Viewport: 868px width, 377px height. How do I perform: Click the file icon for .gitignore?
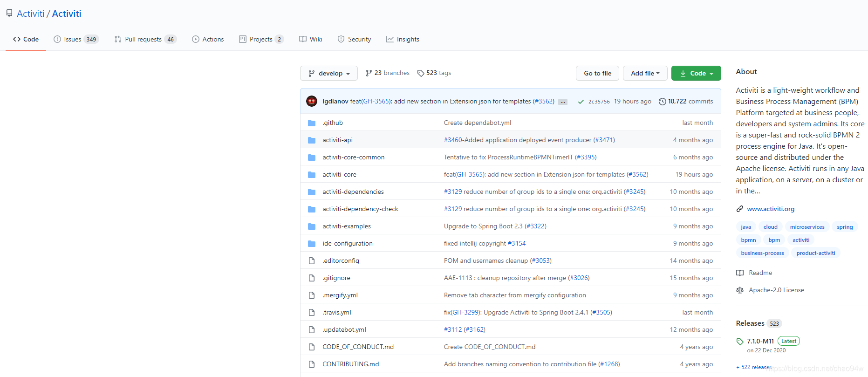pos(312,278)
